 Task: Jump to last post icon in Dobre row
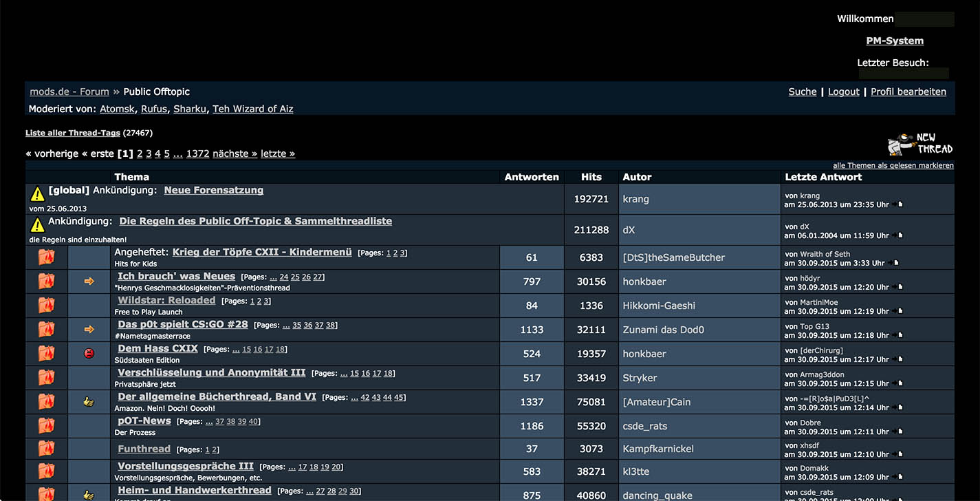pyautogui.click(x=897, y=431)
